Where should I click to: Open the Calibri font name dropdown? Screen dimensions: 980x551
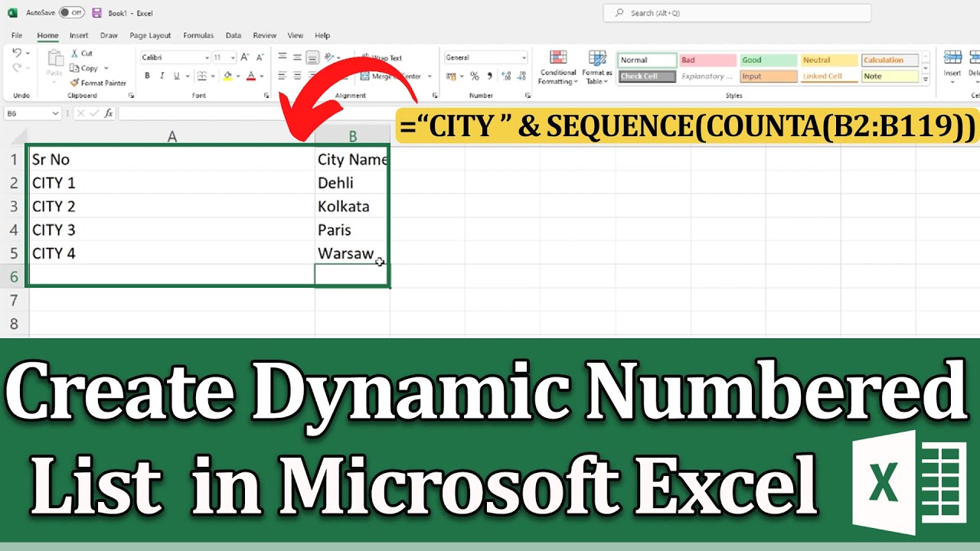click(207, 57)
